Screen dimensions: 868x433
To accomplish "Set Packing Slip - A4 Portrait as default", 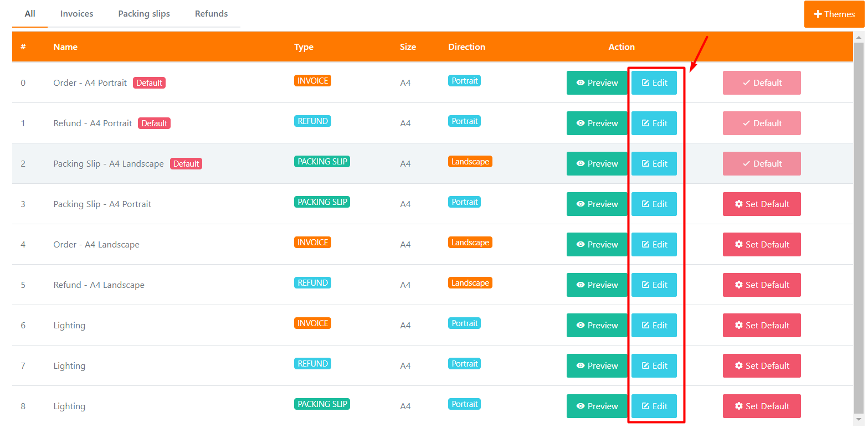I will coord(761,204).
